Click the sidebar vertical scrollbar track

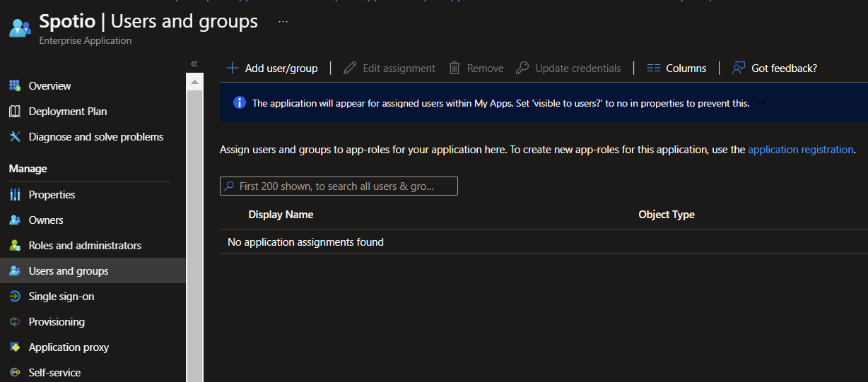[194, 235]
